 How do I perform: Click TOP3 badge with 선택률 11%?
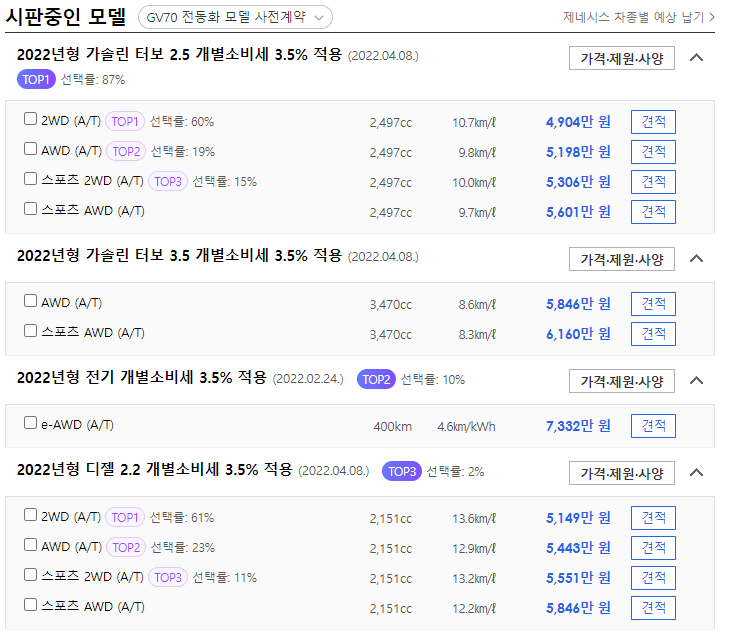click(168, 577)
